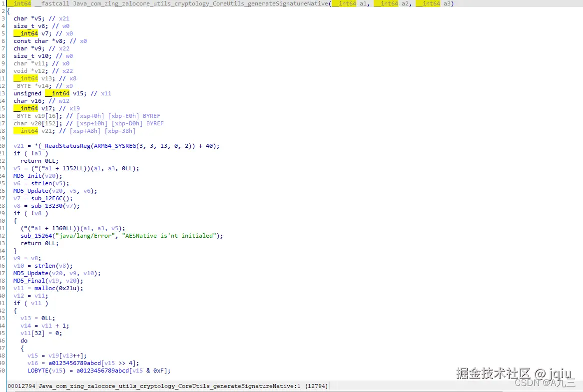The height and width of the screenshot is (392, 583).
Task: Click the '_BYTE v19[16];' declaration line
Action: (x=86, y=116)
